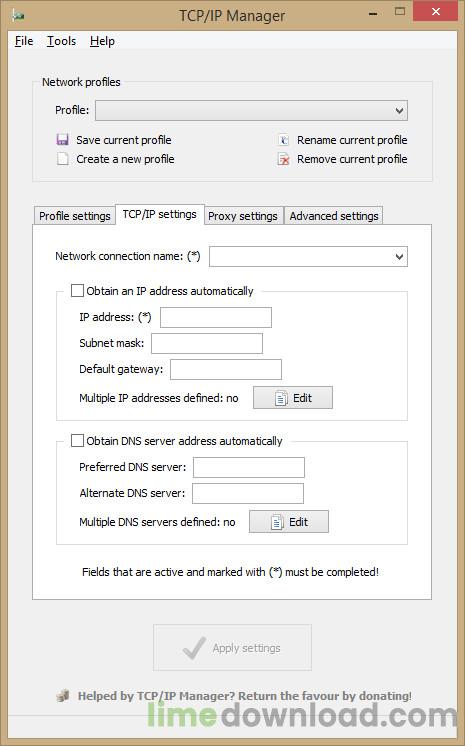Click the donate icon beside the donation message

point(62,696)
